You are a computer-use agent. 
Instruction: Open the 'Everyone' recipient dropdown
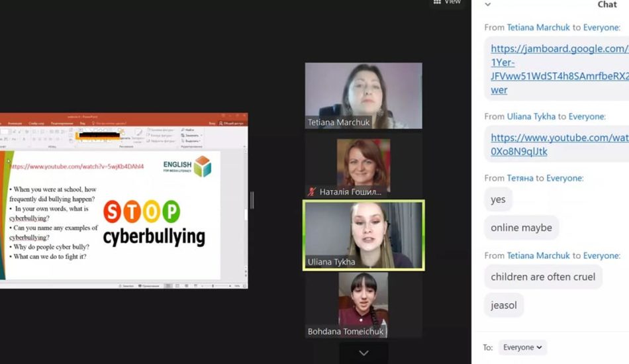[522, 347]
